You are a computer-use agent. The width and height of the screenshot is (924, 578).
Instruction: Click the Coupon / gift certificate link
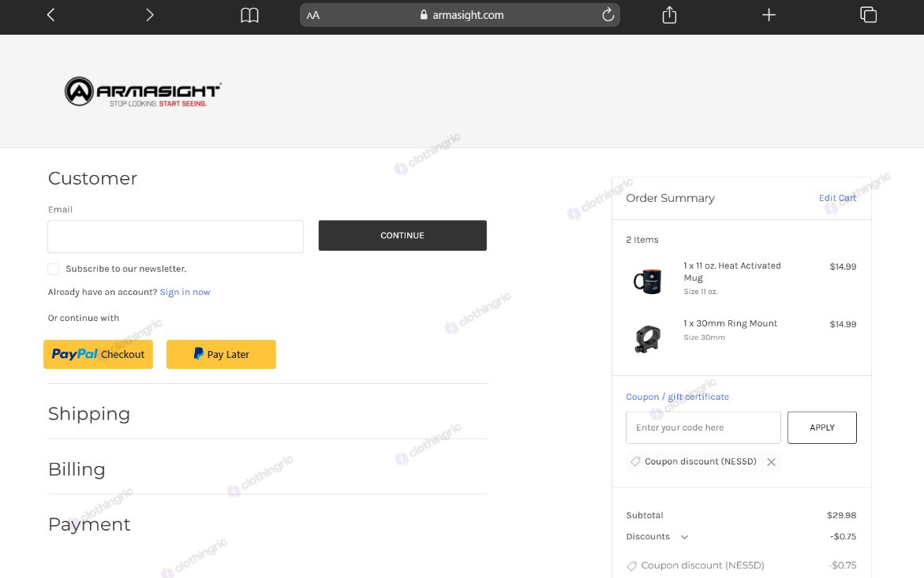click(x=677, y=397)
